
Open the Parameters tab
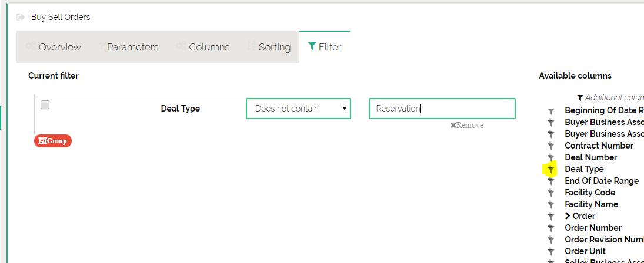(128, 47)
